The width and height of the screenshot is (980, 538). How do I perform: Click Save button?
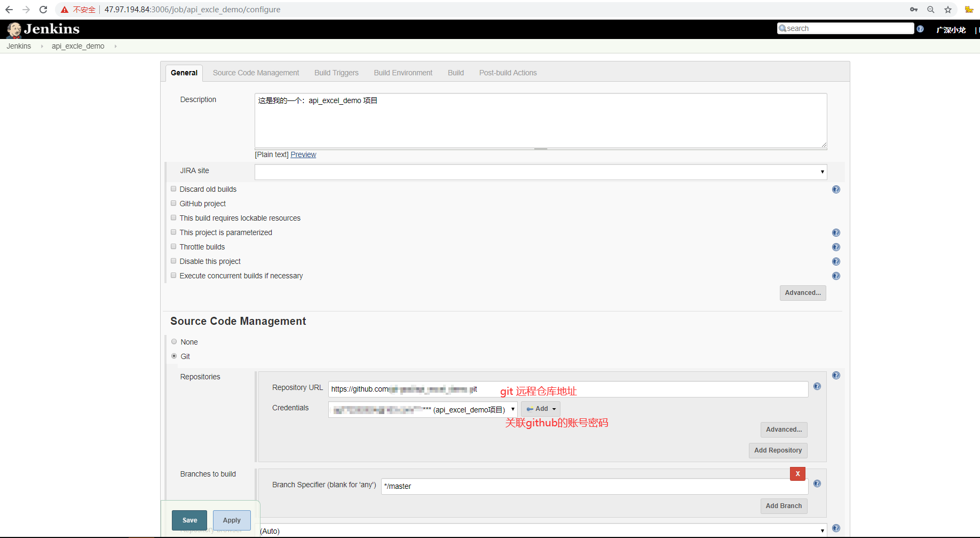[x=189, y=520]
